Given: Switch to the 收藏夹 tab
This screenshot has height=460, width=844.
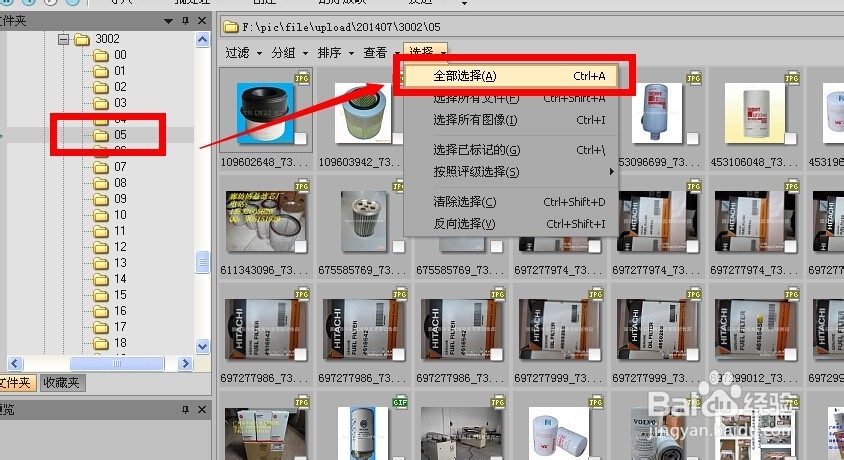Looking at the screenshot, I should click(61, 383).
